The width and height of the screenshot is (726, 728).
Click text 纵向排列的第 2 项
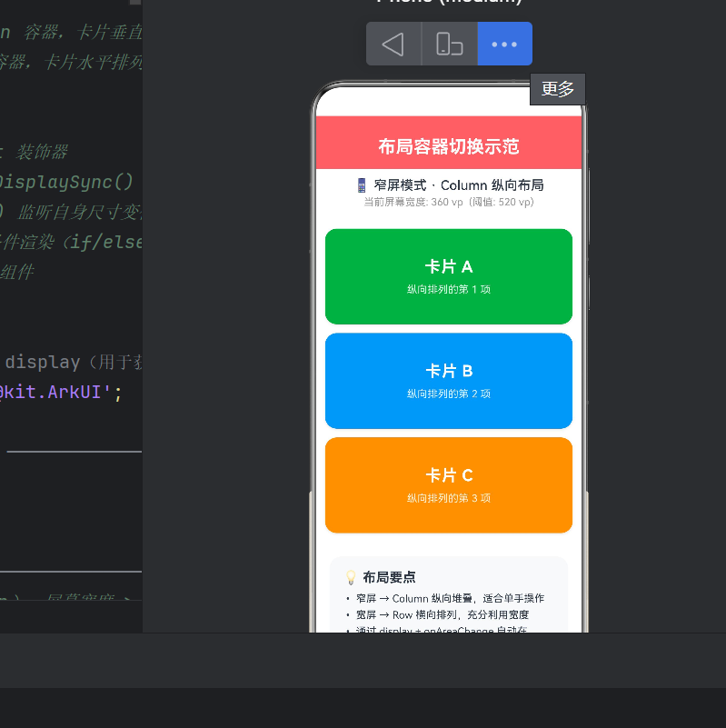point(449,394)
